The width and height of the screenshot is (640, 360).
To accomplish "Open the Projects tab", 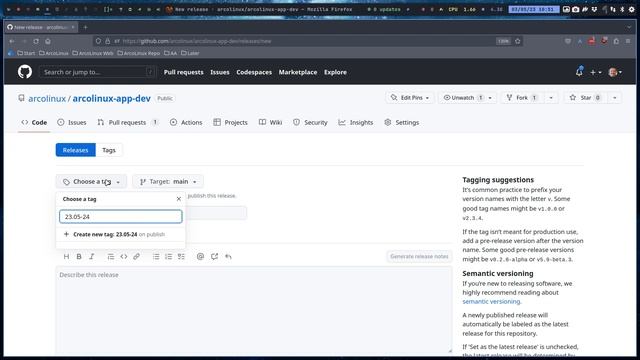I will click(x=231, y=122).
